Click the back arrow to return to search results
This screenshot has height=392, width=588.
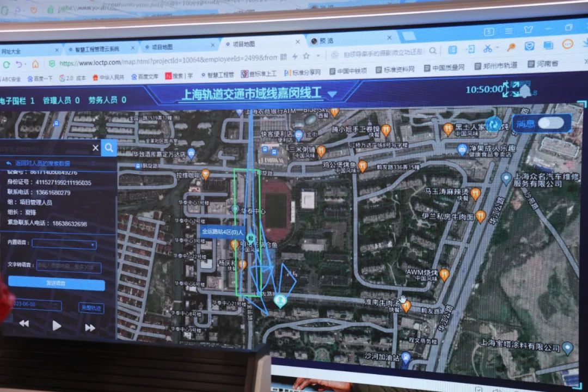[9, 163]
